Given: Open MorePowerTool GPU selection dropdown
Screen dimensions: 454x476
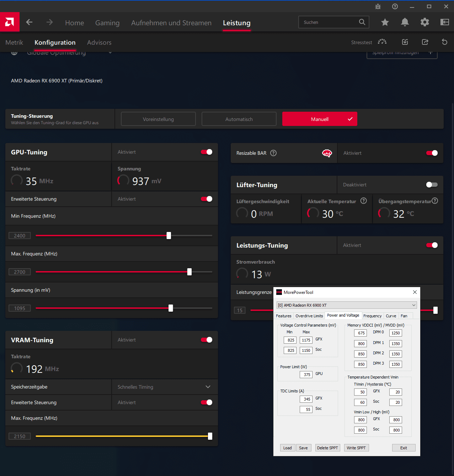Looking at the screenshot, I should click(347, 305).
